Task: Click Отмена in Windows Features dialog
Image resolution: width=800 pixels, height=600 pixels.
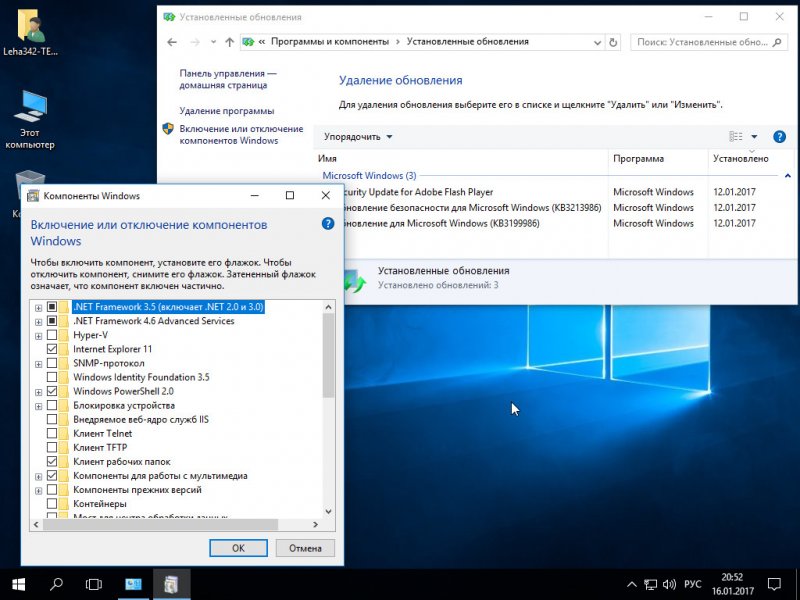Action: [x=305, y=548]
